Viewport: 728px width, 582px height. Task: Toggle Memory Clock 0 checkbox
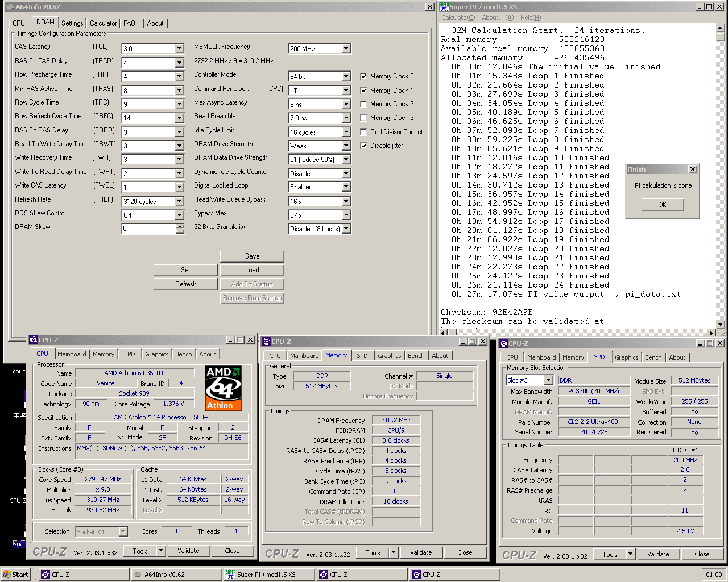point(363,76)
